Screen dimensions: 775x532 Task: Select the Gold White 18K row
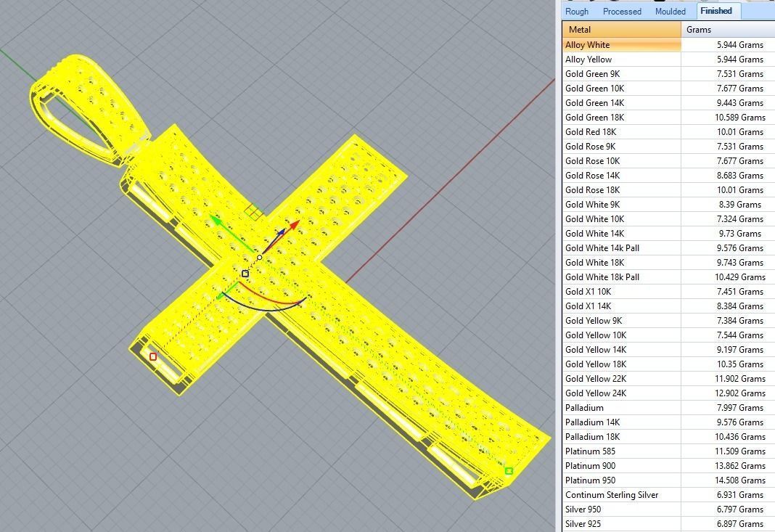click(669, 262)
